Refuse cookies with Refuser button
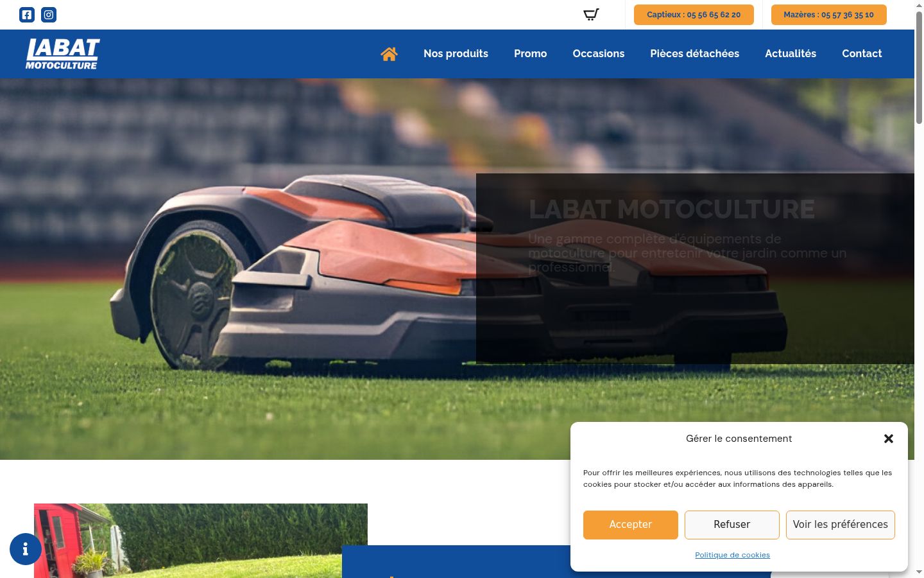Viewport: 924px width, 578px height. 732,525
